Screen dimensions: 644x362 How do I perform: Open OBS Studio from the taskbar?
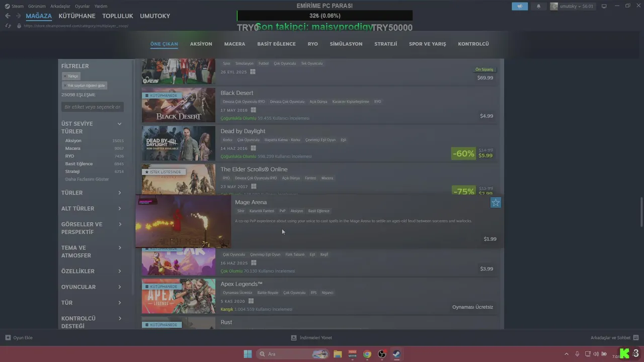382,354
